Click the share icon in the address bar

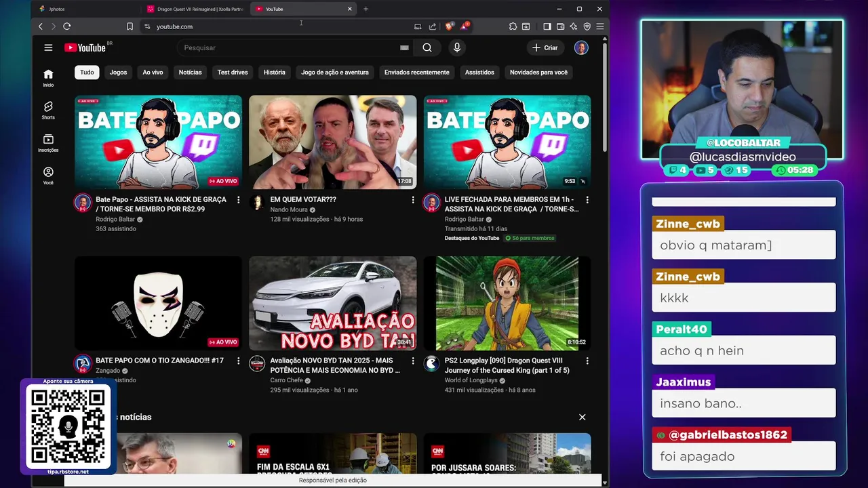pyautogui.click(x=433, y=26)
